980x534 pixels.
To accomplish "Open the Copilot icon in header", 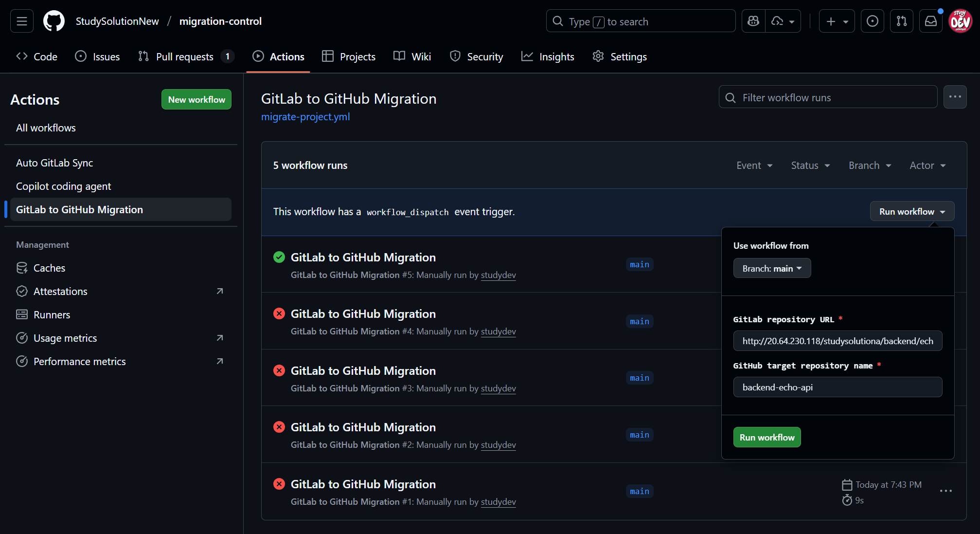I will 753,21.
